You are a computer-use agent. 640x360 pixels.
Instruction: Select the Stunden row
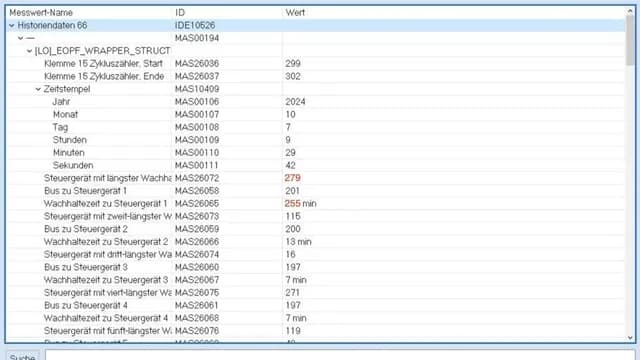pyautogui.click(x=316, y=140)
